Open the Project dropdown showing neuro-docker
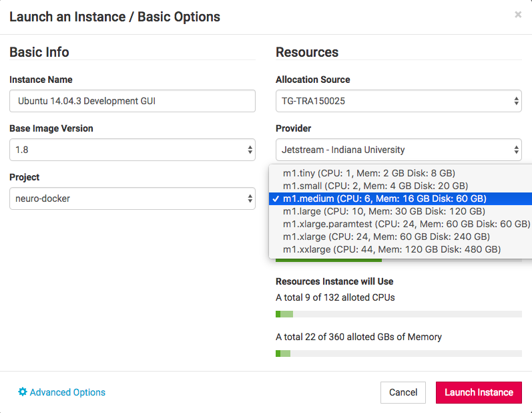 (x=132, y=198)
